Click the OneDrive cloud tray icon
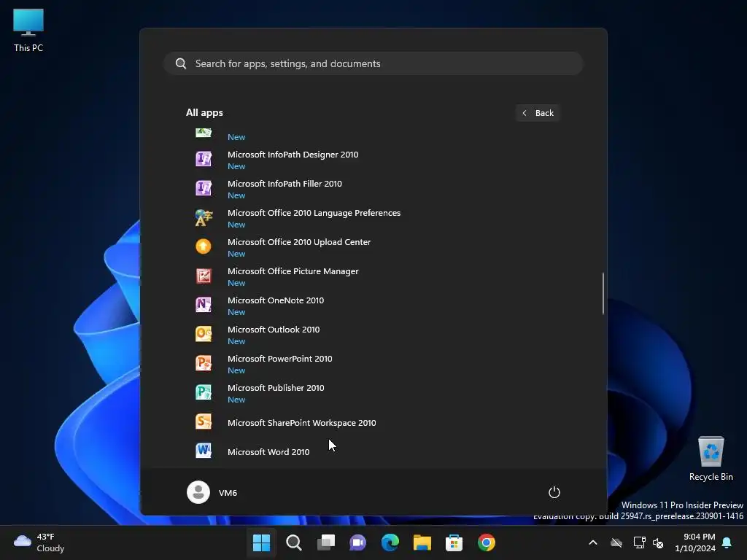 click(616, 542)
